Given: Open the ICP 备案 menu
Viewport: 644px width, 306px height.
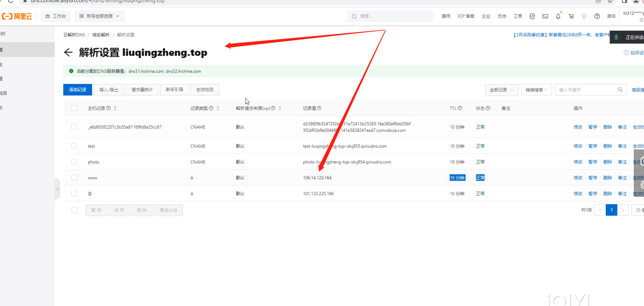Looking at the screenshot, I should (x=466, y=16).
